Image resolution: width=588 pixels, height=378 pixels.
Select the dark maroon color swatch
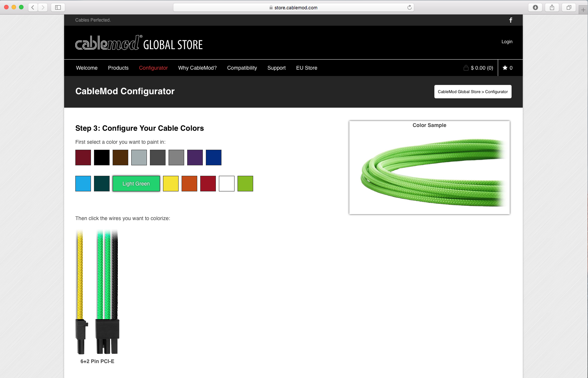(x=83, y=158)
